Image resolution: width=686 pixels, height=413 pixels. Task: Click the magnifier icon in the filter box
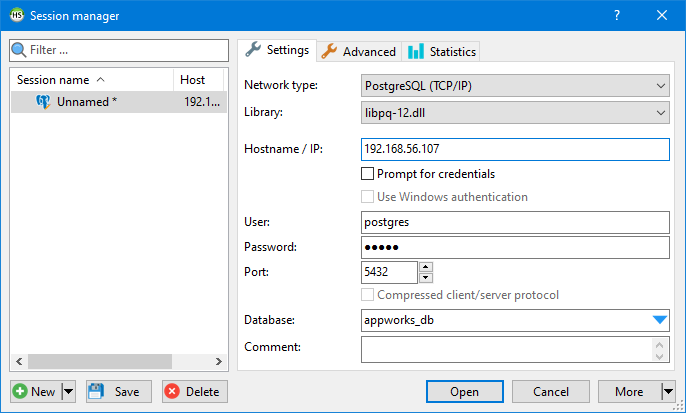click(18, 50)
